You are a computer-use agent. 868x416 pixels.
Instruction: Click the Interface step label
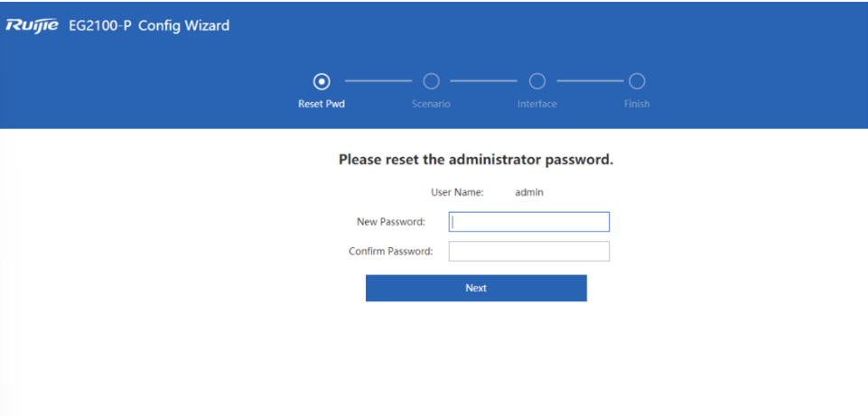[x=537, y=104]
